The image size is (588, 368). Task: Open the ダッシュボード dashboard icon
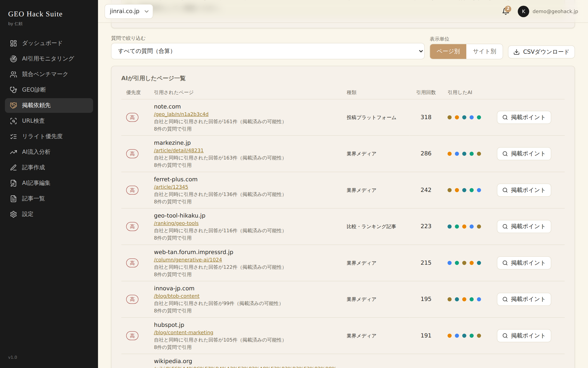[13, 43]
